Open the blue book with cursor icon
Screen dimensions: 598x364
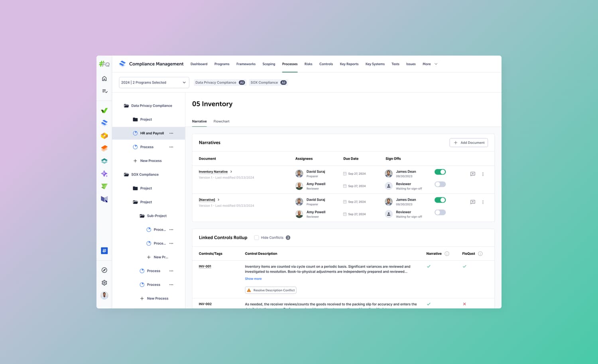(x=104, y=199)
